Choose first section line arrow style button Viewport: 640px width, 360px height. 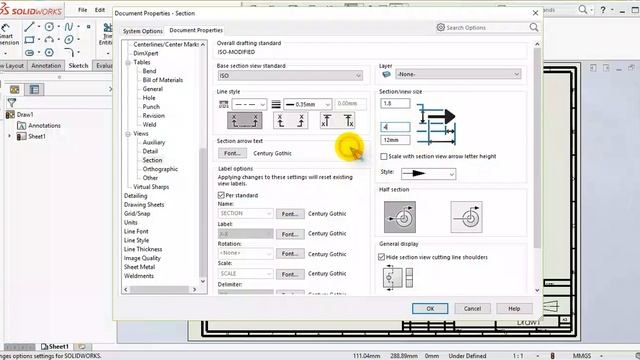coord(244,121)
